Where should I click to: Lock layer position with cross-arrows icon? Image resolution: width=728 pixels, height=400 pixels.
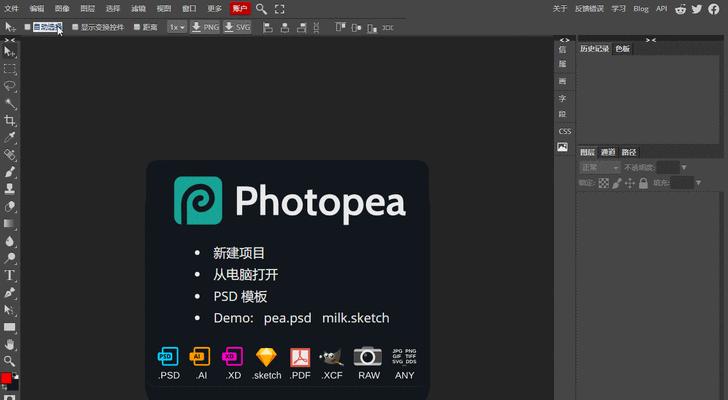(630, 183)
